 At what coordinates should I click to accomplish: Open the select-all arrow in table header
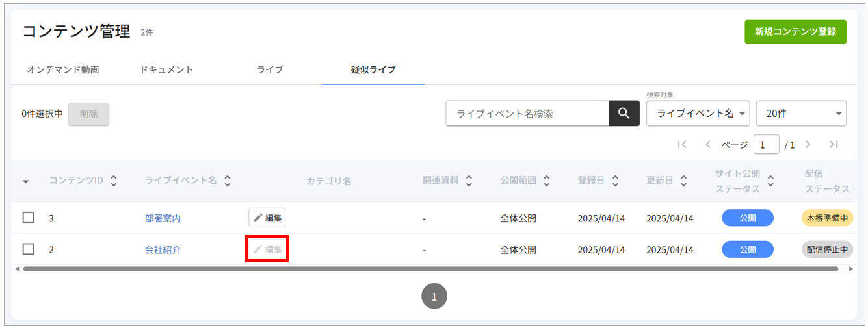coord(26,181)
